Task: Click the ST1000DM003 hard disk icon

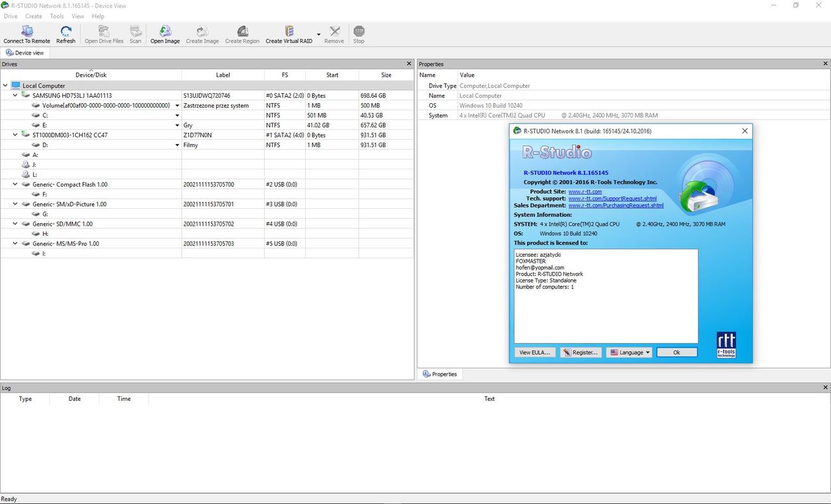Action: click(26, 135)
